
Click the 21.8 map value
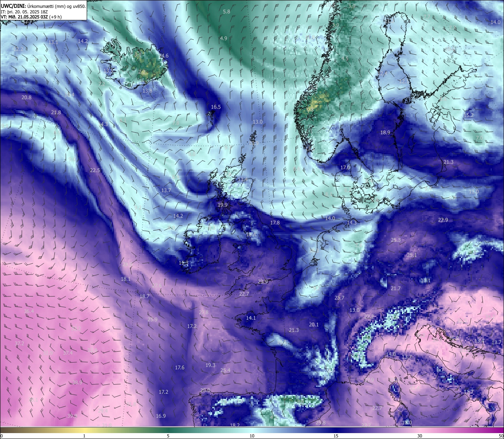(x=56, y=112)
